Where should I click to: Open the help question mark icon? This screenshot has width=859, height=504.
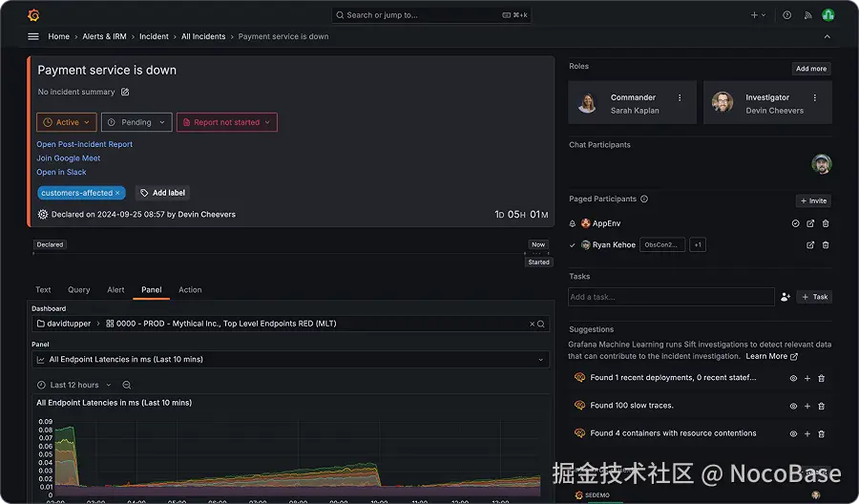[786, 15]
